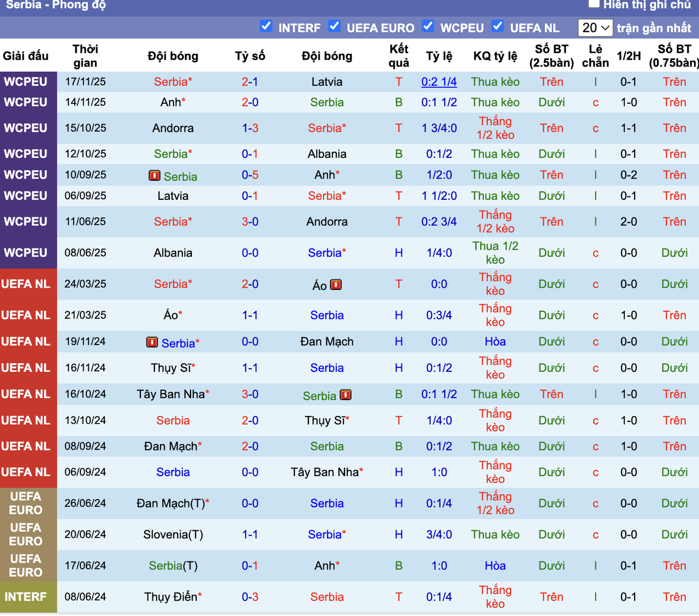This screenshot has width=699, height=616.
Task: Click red card icon in the 19/11/24 row
Action: click(152, 342)
